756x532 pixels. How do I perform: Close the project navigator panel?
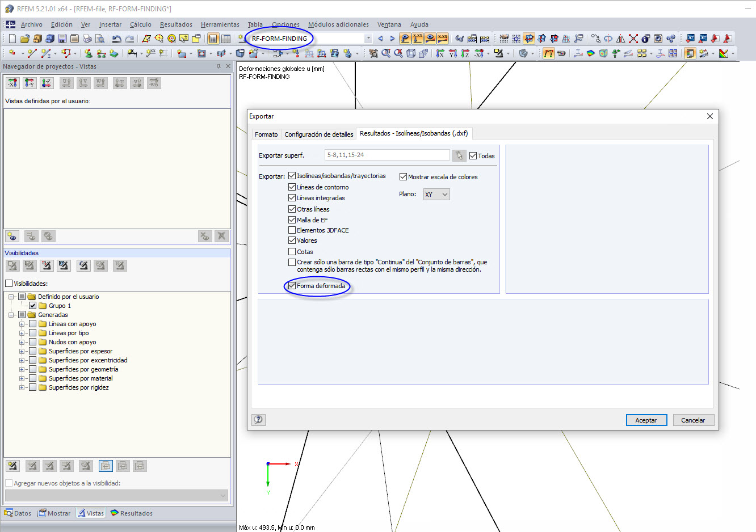[228, 66]
